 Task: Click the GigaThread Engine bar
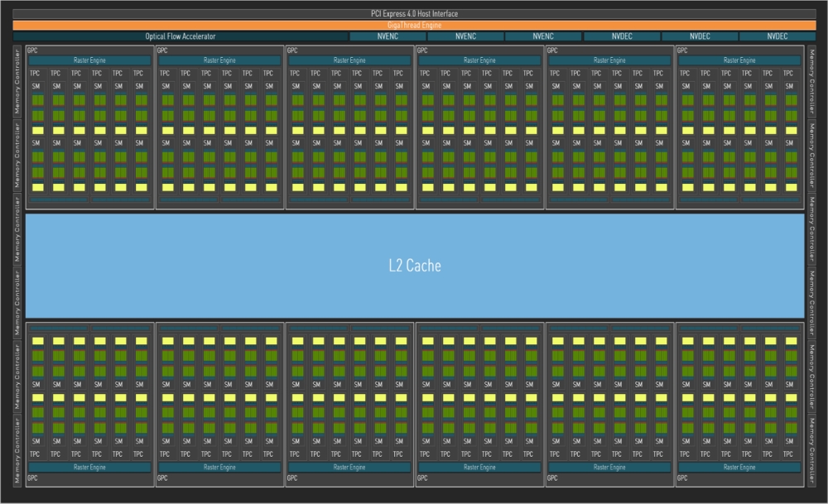coord(414,25)
